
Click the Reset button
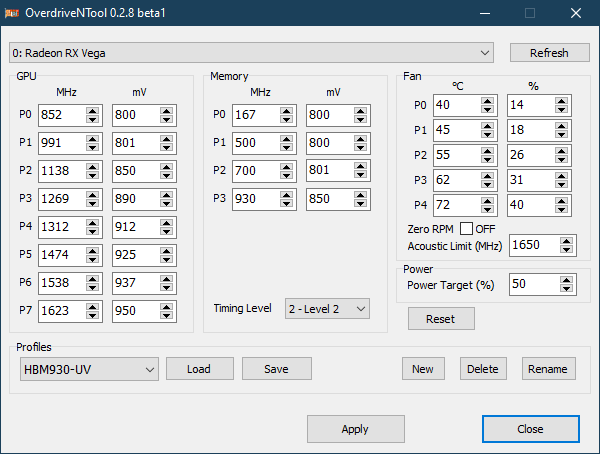[x=441, y=318]
